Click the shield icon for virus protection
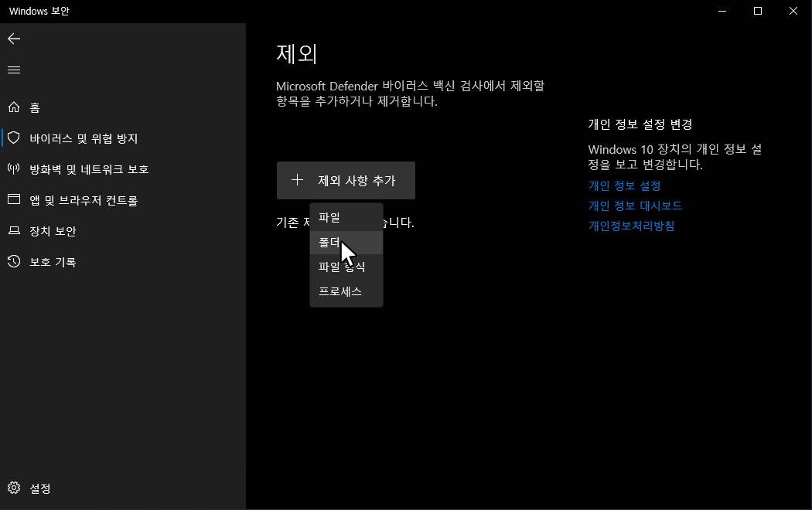The width and height of the screenshot is (812, 510). pos(14,138)
